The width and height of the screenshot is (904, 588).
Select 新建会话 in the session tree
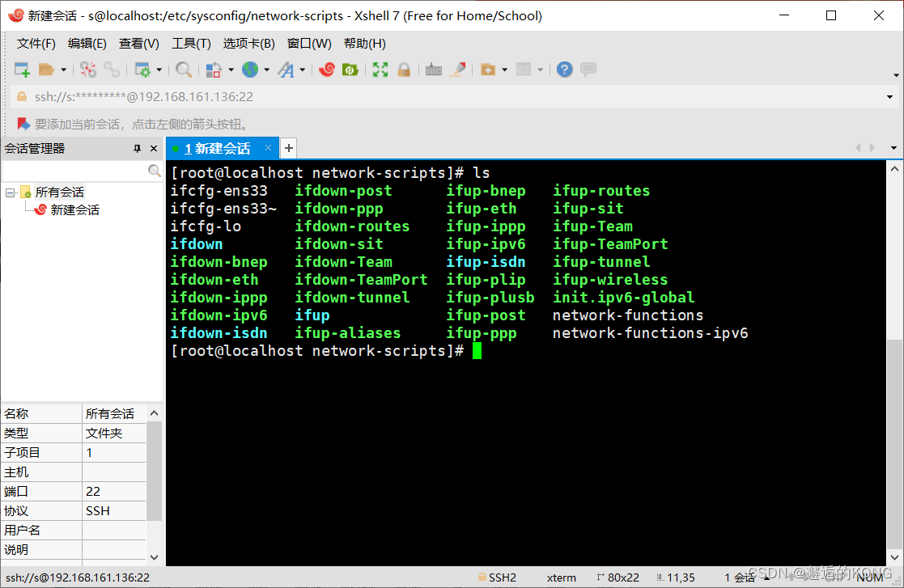click(x=74, y=210)
